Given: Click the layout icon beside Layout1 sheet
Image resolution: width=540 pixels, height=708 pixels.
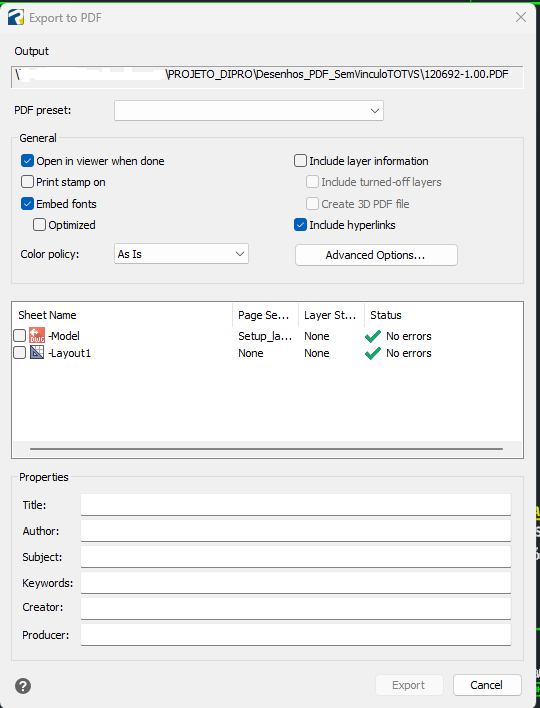Looking at the screenshot, I should 37,353.
